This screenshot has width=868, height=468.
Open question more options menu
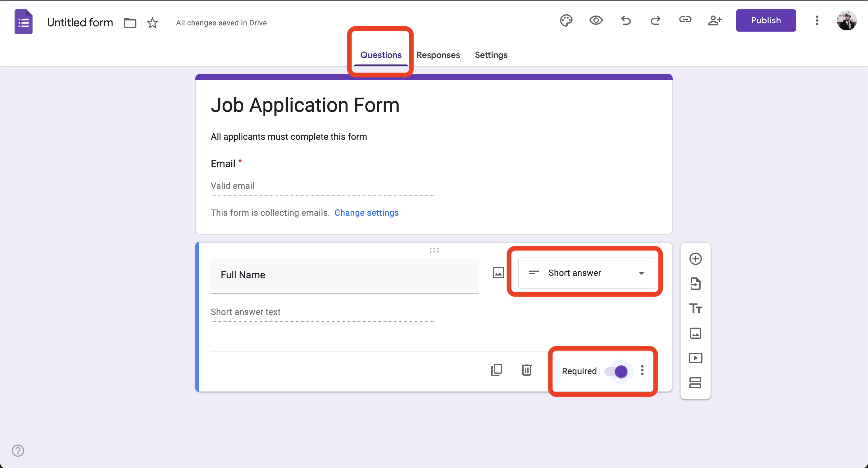(642, 370)
